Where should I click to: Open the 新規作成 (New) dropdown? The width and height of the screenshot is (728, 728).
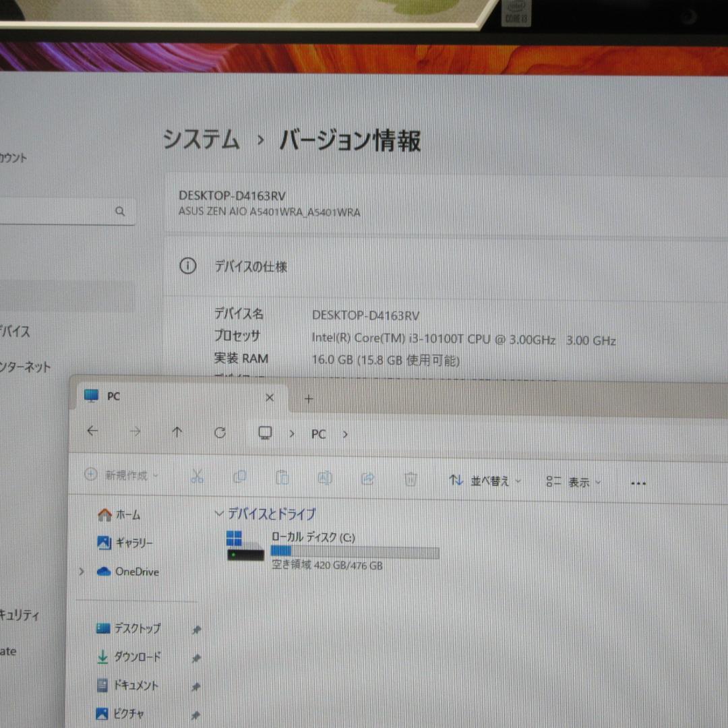tap(120, 475)
